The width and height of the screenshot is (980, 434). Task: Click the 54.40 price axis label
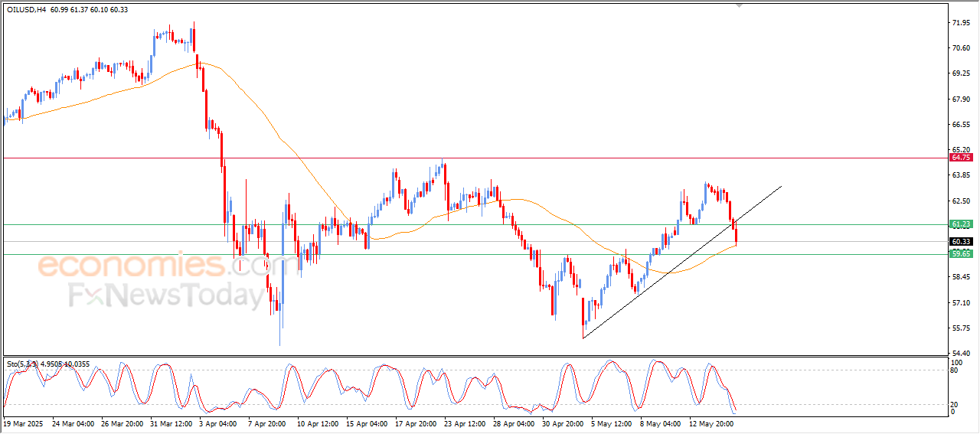961,353
